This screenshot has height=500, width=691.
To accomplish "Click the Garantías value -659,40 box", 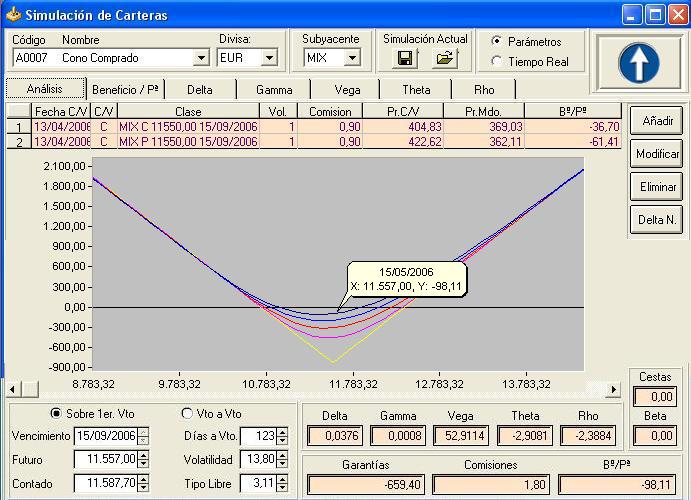I will point(367,485).
